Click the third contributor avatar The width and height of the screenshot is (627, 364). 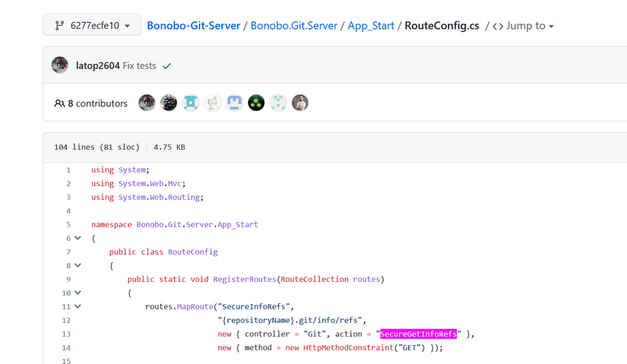click(x=191, y=103)
